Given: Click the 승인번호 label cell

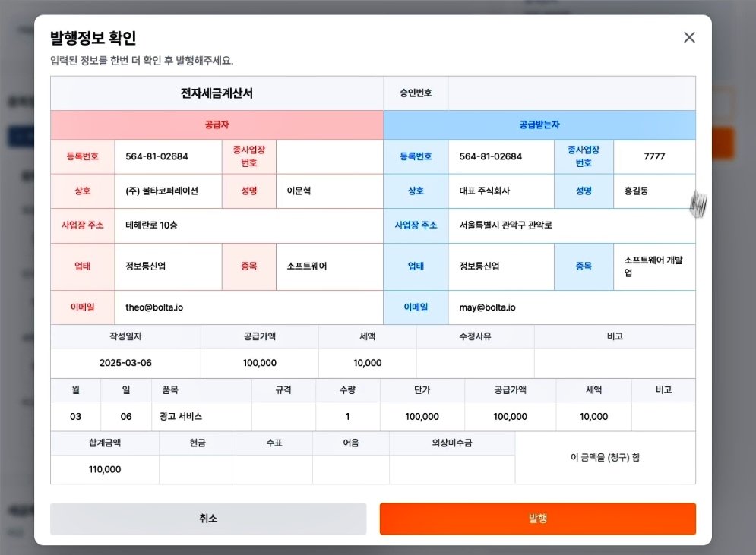Looking at the screenshot, I should 416,93.
